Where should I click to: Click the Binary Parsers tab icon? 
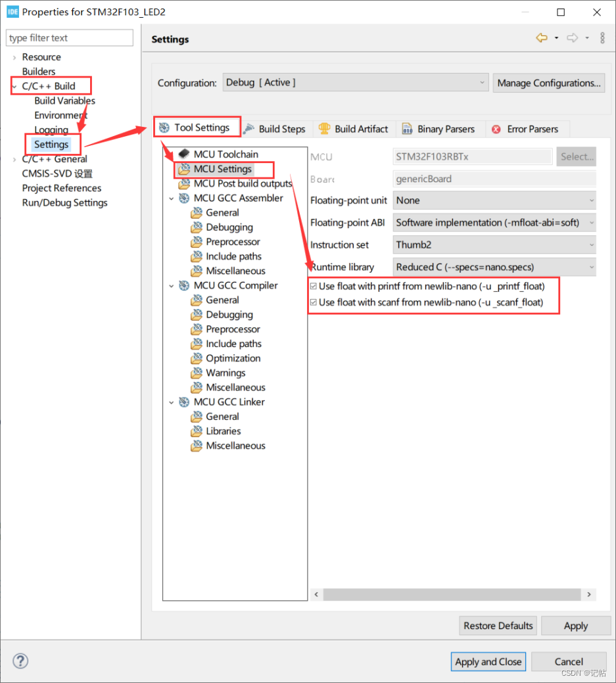[407, 128]
